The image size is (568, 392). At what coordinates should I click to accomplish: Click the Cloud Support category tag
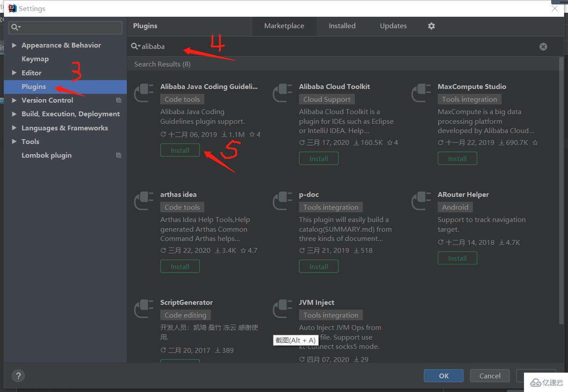tap(327, 100)
